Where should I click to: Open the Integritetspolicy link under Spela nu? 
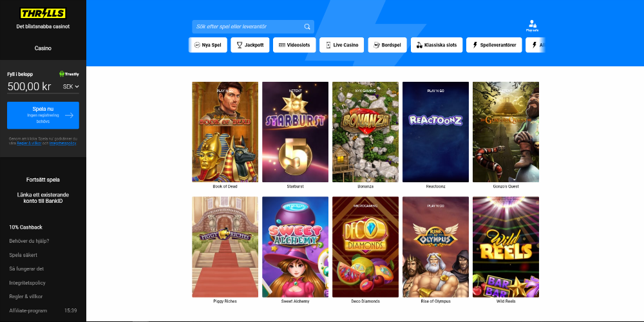[62, 144]
